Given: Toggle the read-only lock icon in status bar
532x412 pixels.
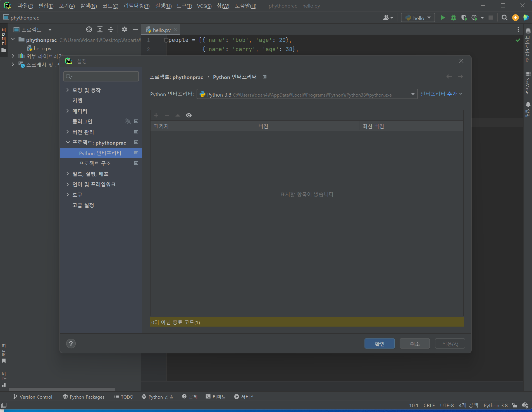Looking at the screenshot, I should click(x=514, y=405).
